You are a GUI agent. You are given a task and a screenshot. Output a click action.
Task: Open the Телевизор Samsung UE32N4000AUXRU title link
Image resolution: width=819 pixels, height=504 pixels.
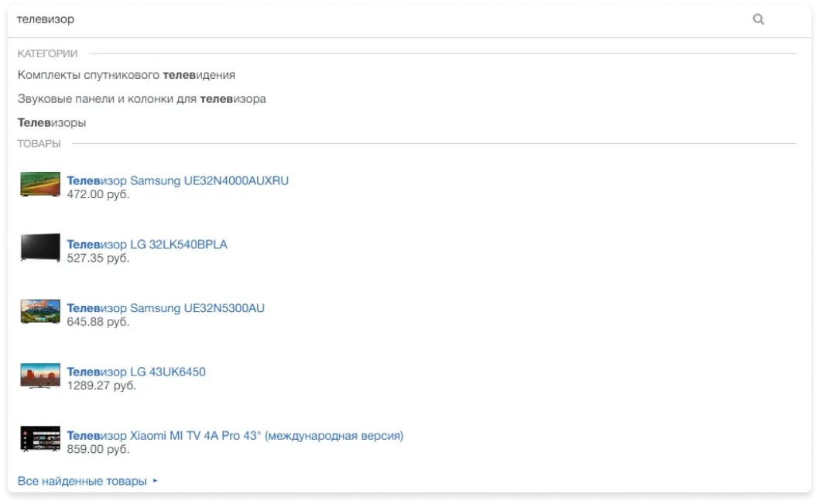coord(178,181)
